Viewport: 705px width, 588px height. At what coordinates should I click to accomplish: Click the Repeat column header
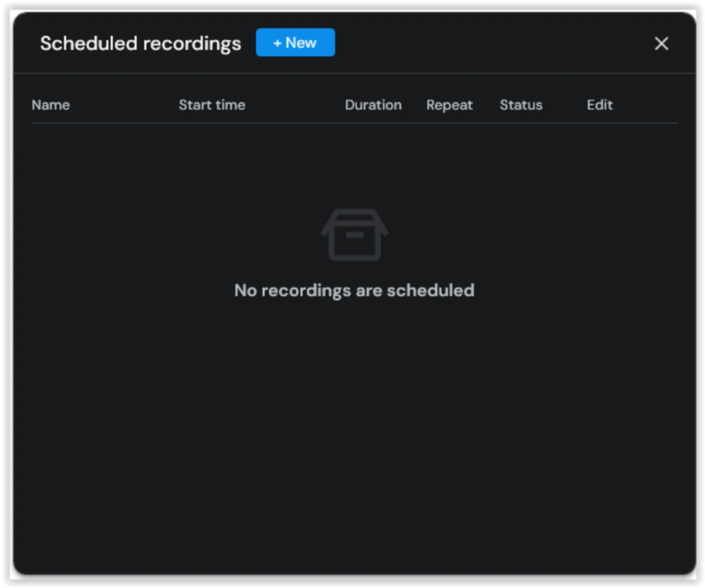[x=449, y=105]
